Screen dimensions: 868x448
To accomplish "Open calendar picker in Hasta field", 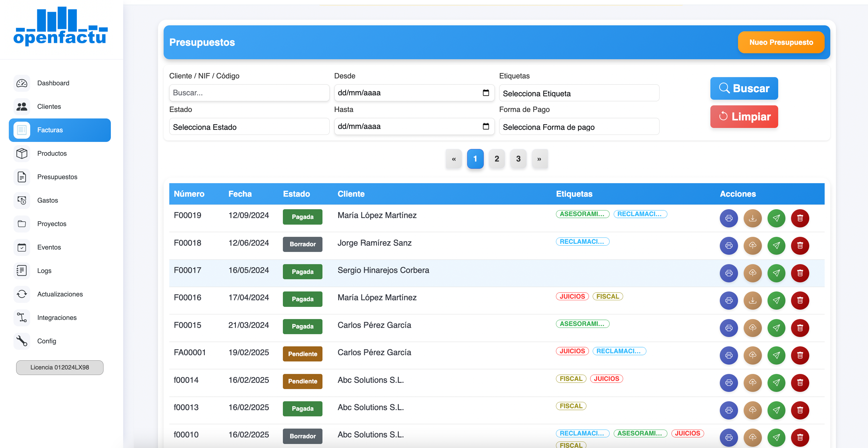I will [x=486, y=126].
